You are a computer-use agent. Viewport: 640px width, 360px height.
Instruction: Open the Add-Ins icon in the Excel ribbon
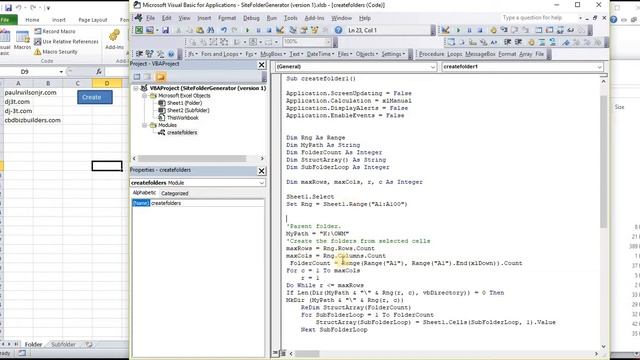[114, 39]
